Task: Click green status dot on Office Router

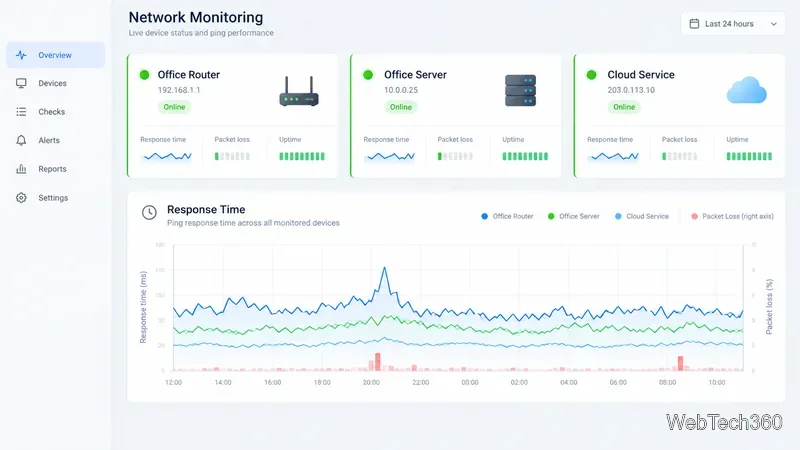Action: [144, 75]
